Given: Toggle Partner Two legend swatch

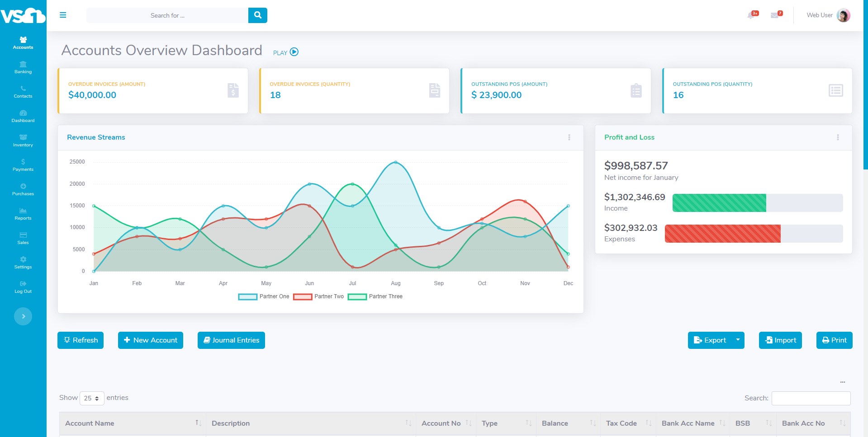Looking at the screenshot, I should pyautogui.click(x=303, y=297).
